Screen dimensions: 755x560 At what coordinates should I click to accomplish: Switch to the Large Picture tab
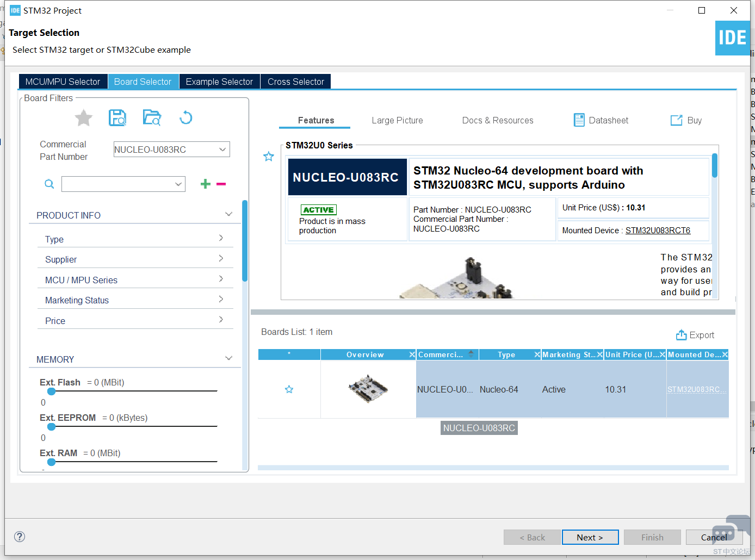[x=398, y=120]
